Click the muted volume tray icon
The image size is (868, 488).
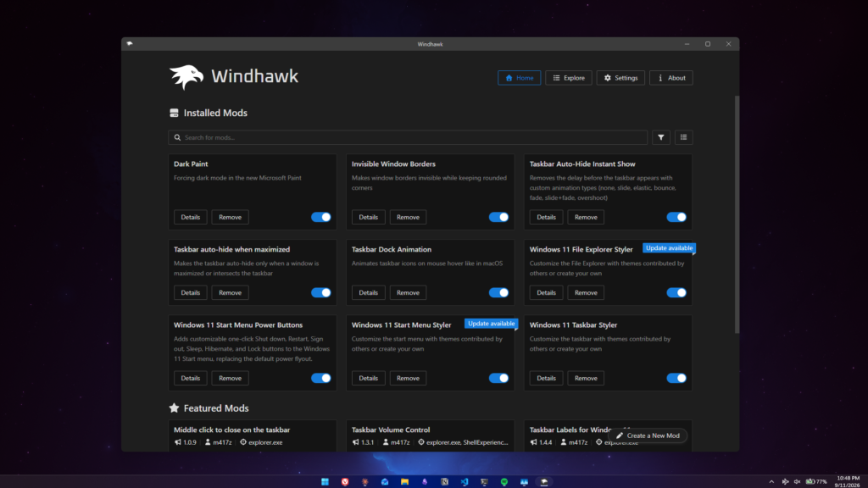797,482
